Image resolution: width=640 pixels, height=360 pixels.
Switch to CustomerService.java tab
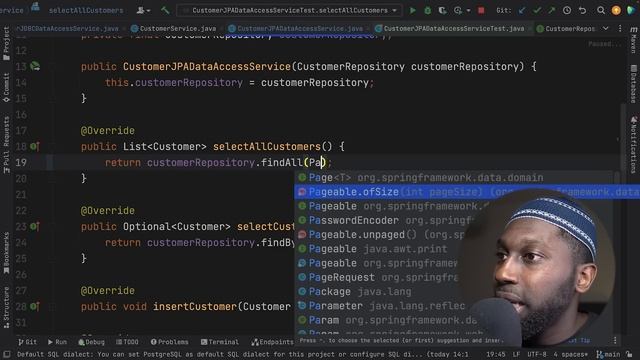click(173, 29)
